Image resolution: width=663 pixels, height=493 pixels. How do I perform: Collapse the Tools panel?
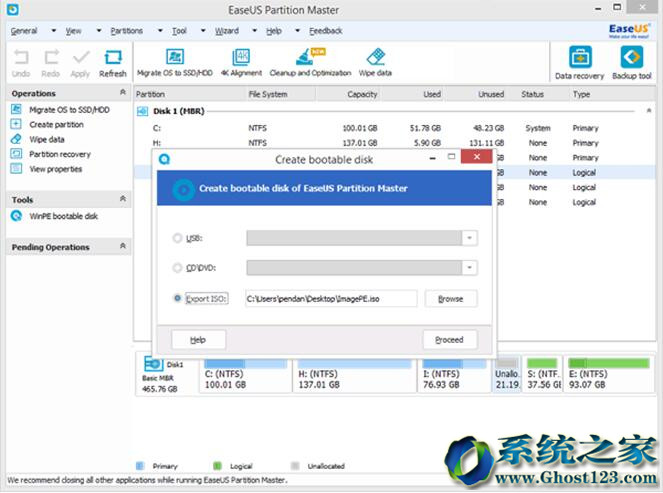123,199
